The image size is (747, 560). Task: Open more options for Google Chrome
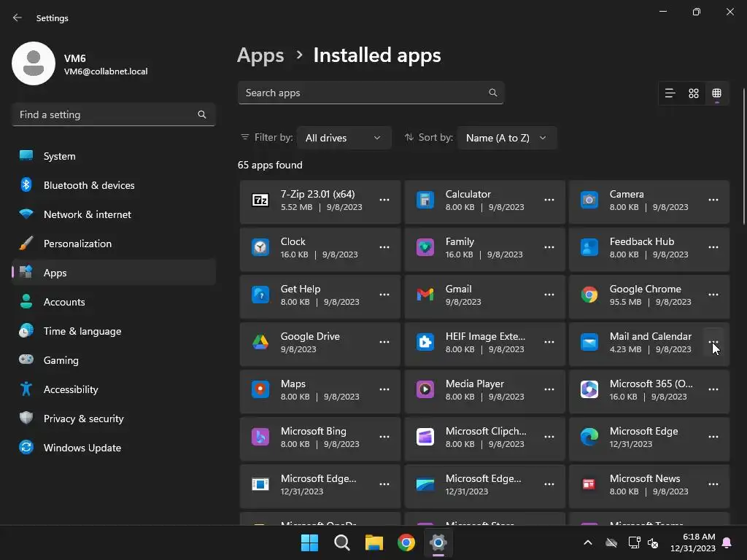tap(713, 295)
